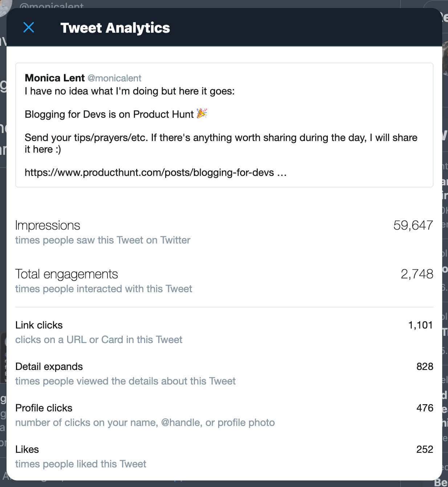Select the Link clicks row label
Image resolution: width=448 pixels, height=487 pixels.
(39, 325)
